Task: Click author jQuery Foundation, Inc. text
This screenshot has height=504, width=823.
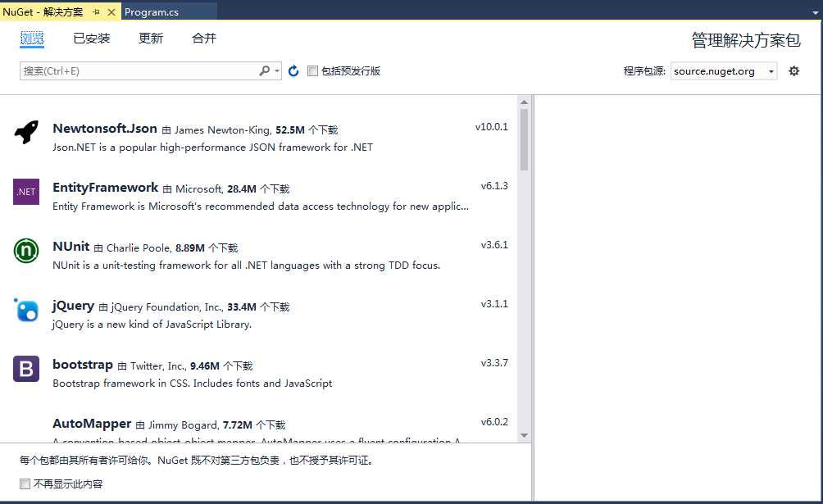Action: (x=167, y=307)
